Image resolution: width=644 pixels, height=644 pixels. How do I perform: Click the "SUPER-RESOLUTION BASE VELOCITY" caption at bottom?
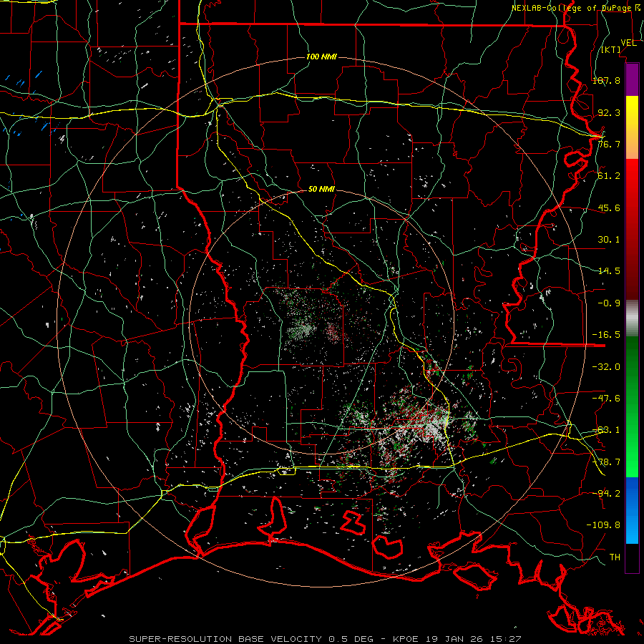(x=227, y=639)
